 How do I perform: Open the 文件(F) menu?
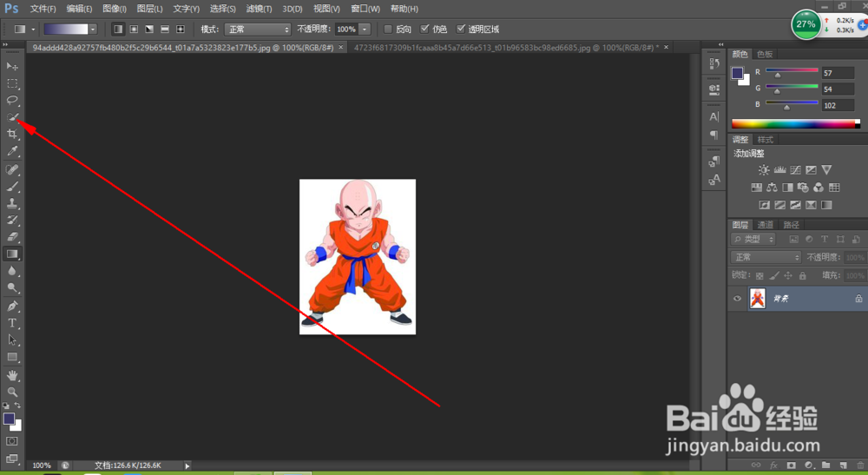tap(43, 9)
